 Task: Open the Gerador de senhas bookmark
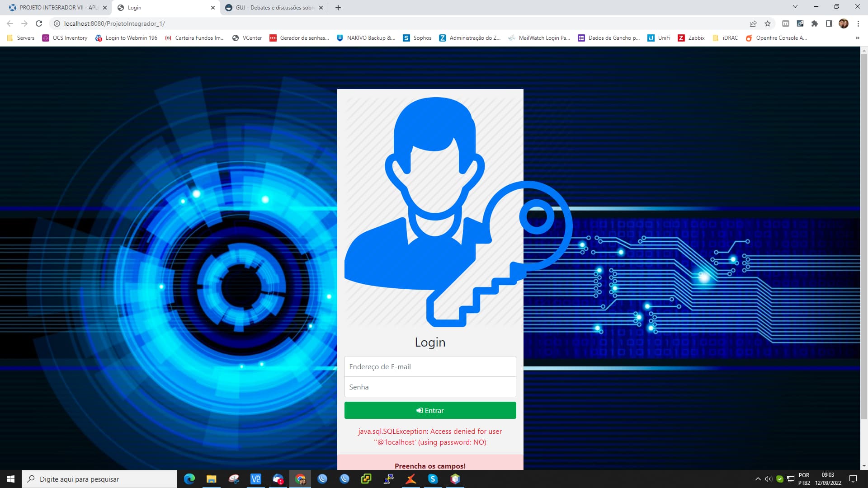pos(299,38)
